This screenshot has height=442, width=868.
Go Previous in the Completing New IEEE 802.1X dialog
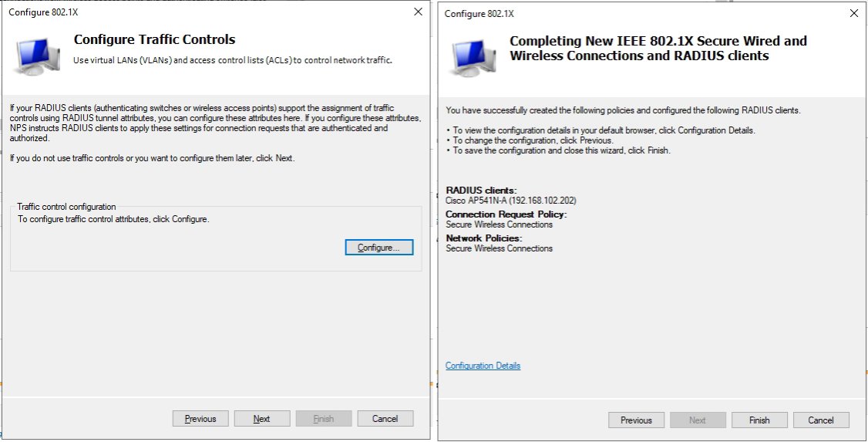point(636,420)
